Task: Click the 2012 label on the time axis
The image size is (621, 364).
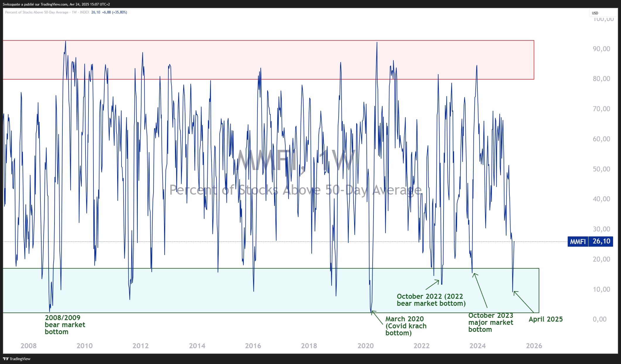Action: click(141, 346)
